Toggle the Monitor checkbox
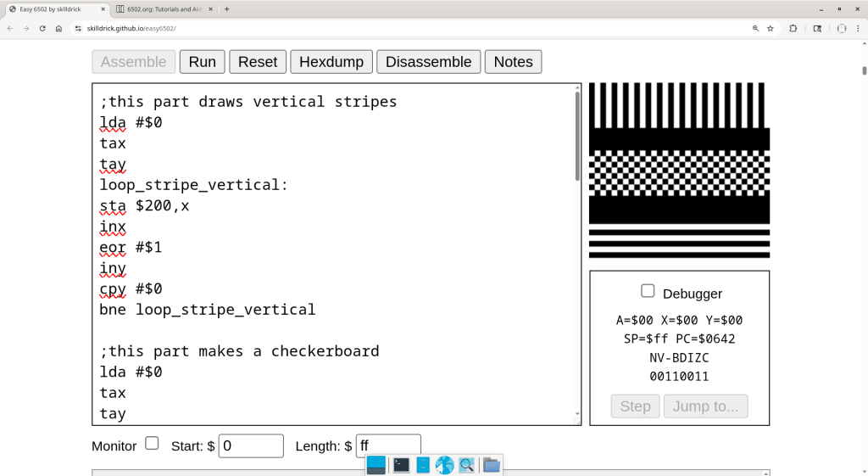 [x=152, y=443]
